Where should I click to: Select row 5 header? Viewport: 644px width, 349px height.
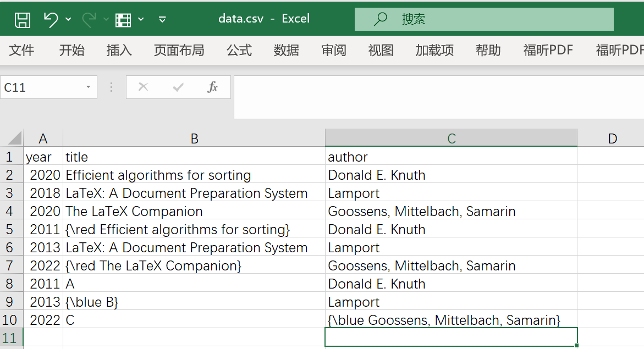(12, 229)
